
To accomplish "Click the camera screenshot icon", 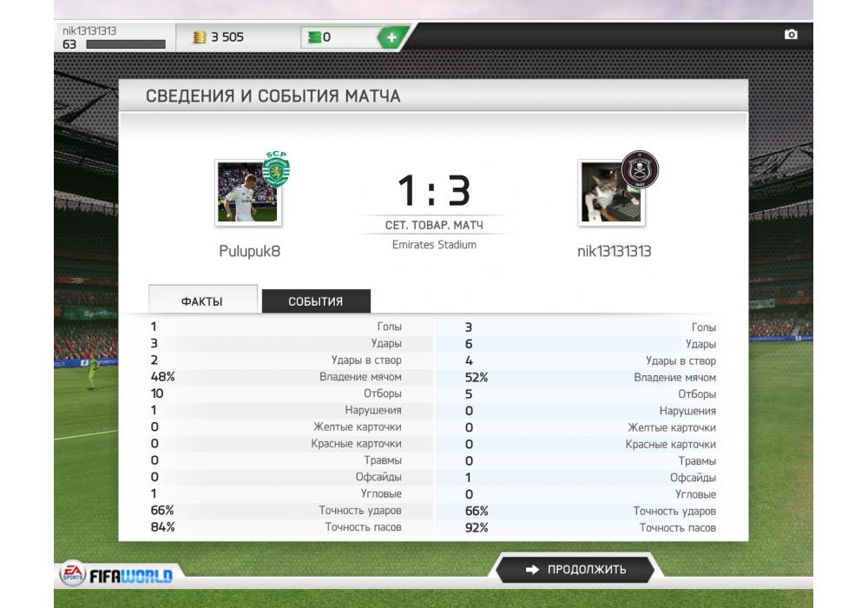I will point(791,35).
